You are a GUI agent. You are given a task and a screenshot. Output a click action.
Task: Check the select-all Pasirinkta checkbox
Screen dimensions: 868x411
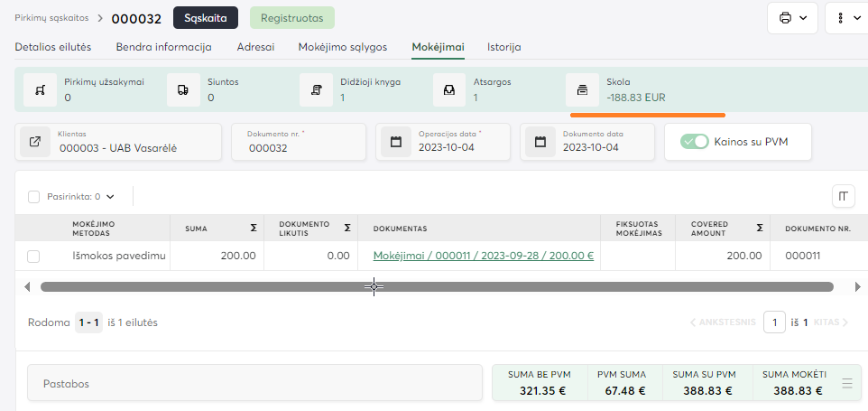point(34,196)
